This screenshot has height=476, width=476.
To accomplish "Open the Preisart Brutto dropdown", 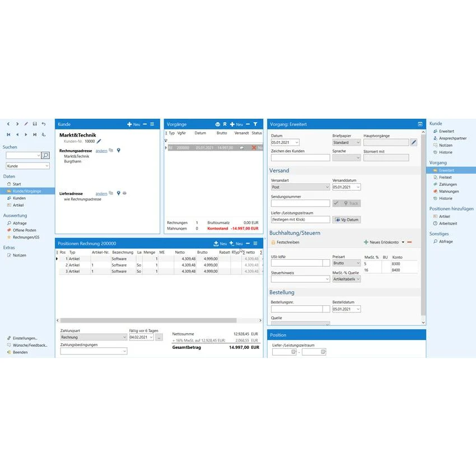I will click(x=358, y=263).
